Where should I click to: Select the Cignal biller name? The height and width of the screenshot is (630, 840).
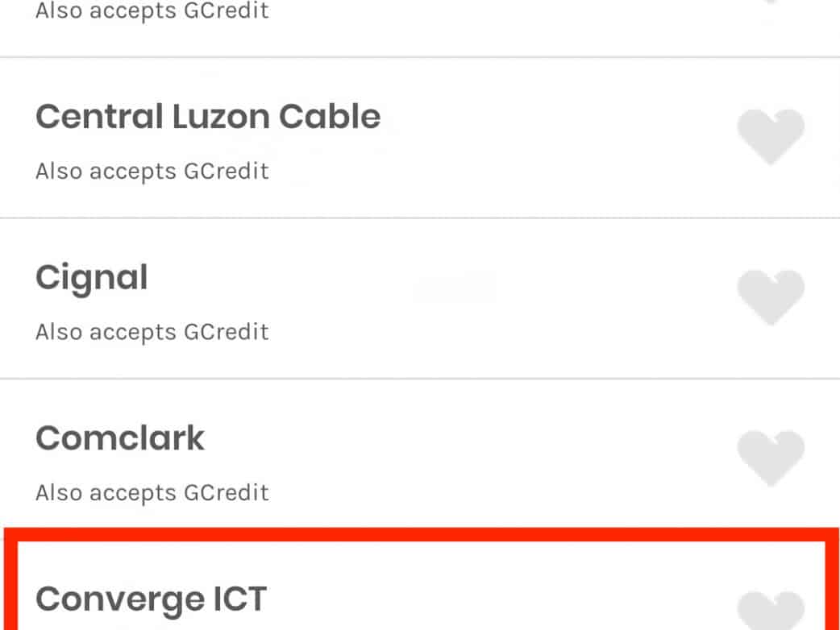(92, 278)
